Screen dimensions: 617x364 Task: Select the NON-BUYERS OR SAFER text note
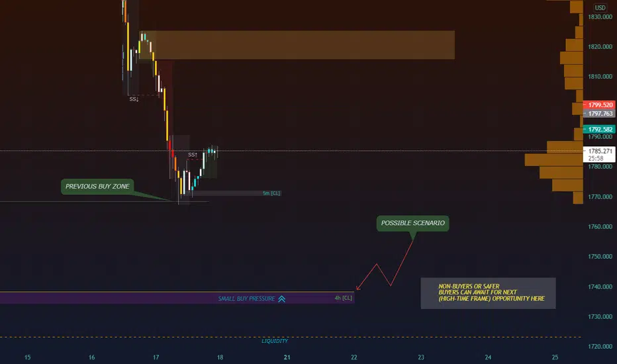[489, 293]
